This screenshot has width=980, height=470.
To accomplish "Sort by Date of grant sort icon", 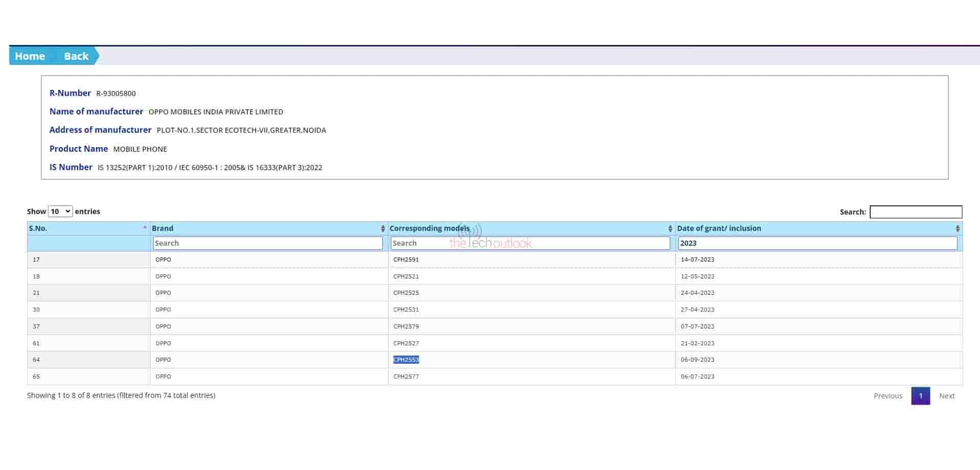I will click(x=958, y=228).
